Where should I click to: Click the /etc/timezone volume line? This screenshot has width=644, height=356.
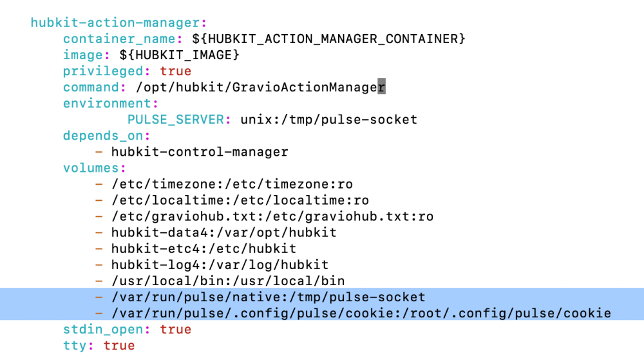(232, 184)
